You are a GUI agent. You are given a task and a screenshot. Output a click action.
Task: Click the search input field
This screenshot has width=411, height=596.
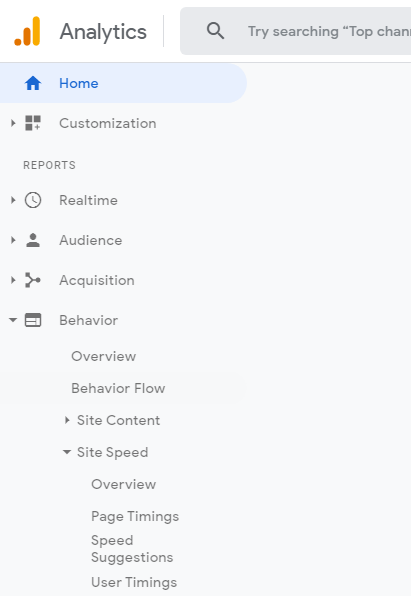295,31
